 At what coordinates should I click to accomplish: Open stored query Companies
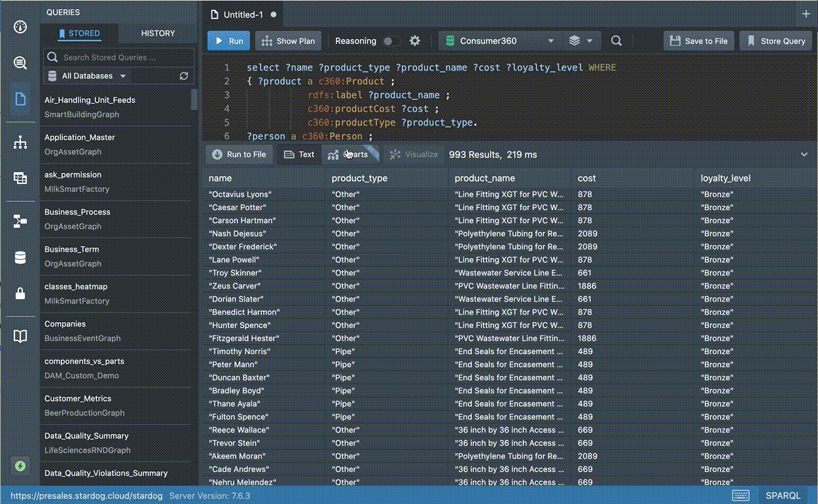[x=116, y=331]
